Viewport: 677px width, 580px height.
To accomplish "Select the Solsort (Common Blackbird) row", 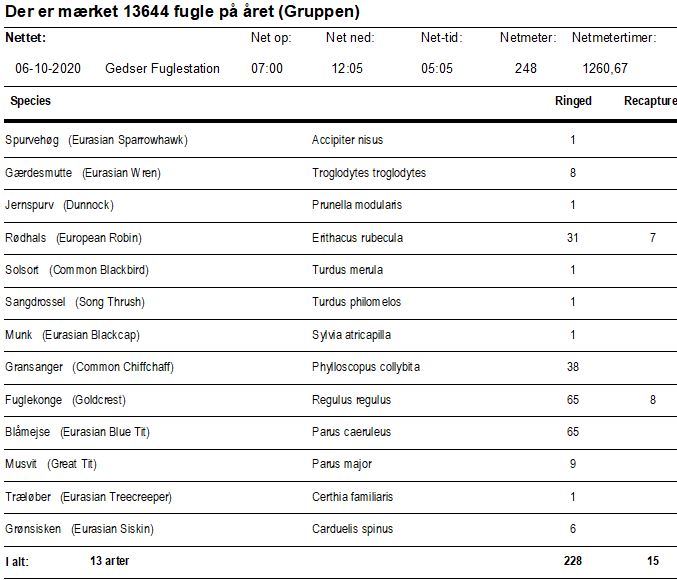I will pyautogui.click(x=340, y=270).
